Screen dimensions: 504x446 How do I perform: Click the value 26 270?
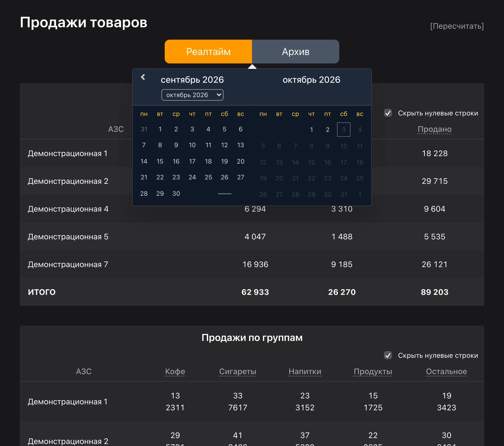(x=342, y=292)
